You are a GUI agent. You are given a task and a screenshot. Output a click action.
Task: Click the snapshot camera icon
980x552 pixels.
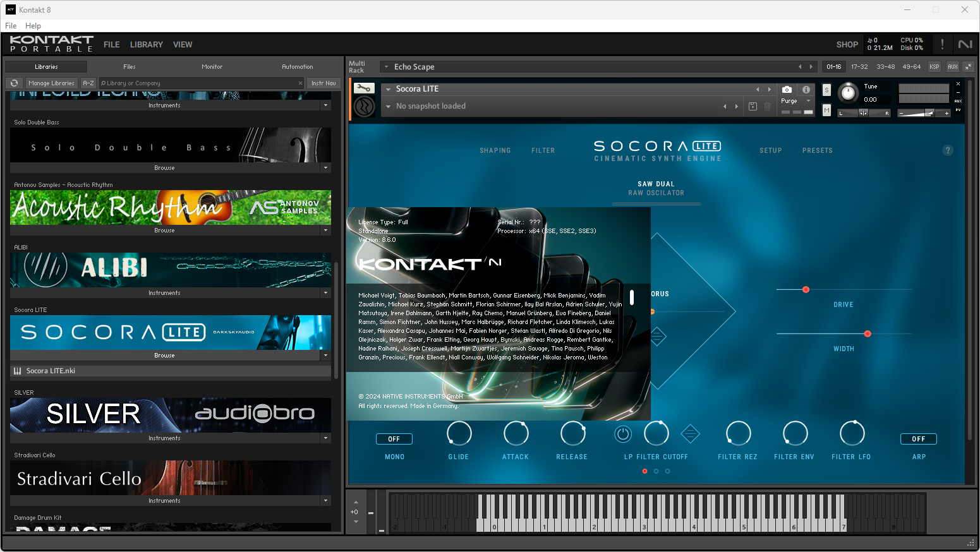coord(787,90)
